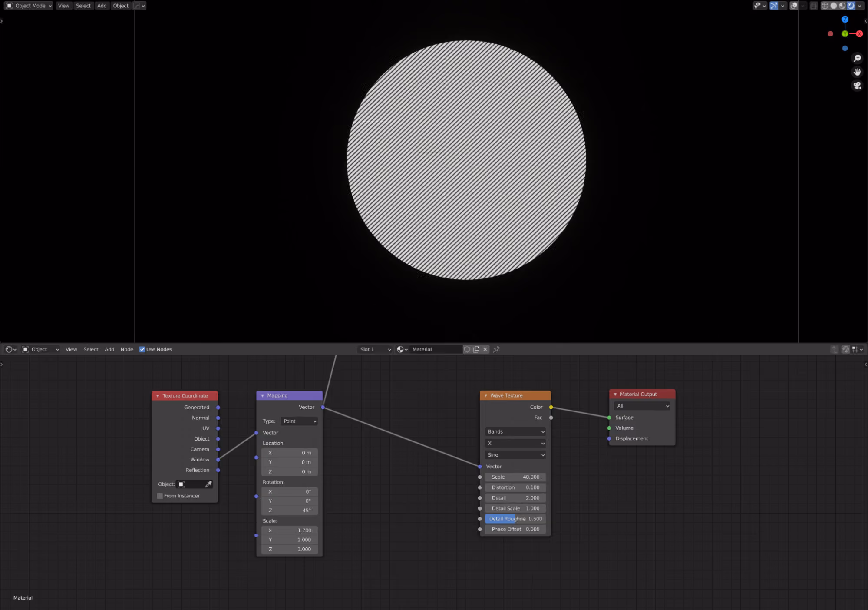Viewport: 868px width, 610px height.
Task: Collapse the Mapping node
Action: click(262, 395)
